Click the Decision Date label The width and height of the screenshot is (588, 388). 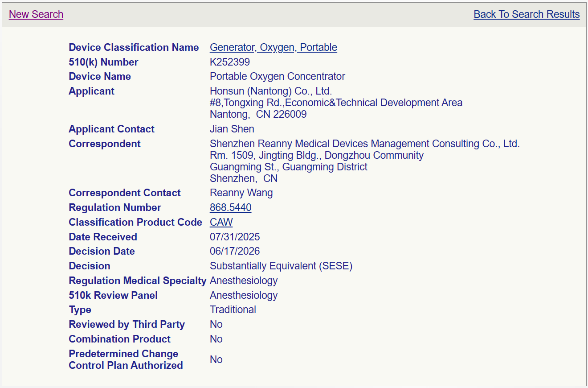point(102,251)
